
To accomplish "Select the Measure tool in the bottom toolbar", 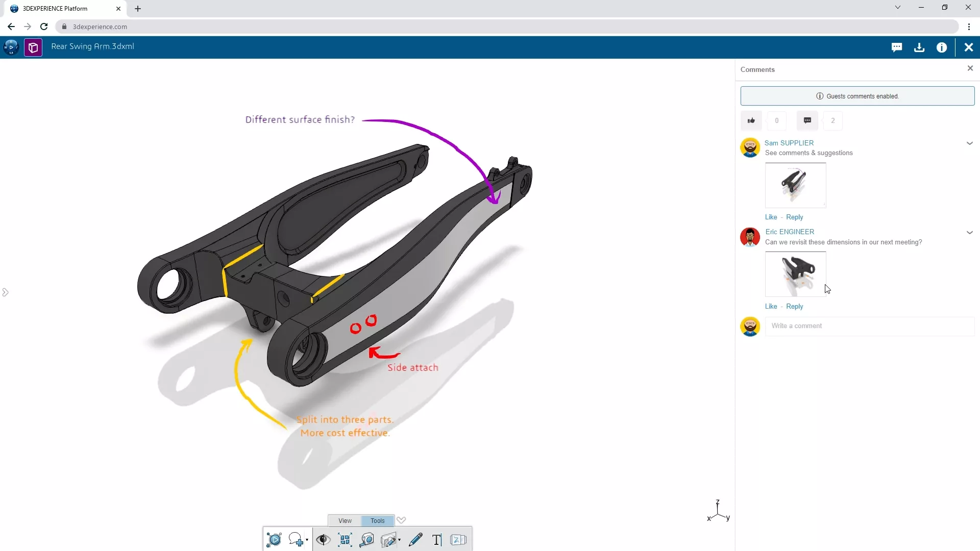I will (367, 540).
